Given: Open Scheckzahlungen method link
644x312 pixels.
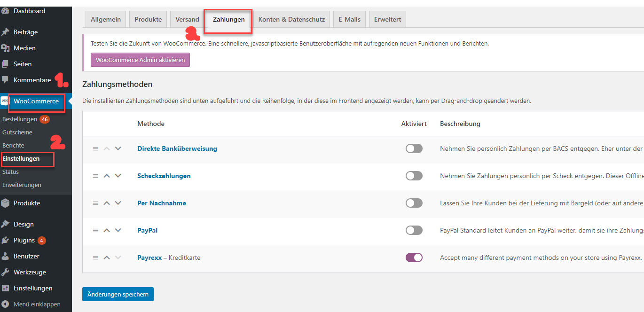Looking at the screenshot, I should [164, 176].
